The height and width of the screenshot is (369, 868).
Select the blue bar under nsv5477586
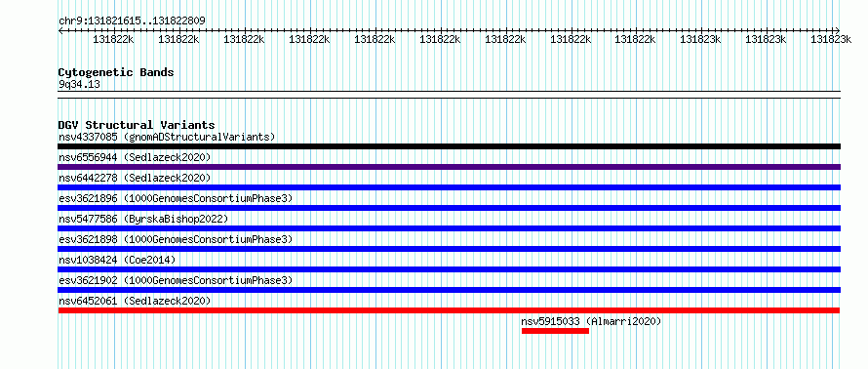[450, 228]
